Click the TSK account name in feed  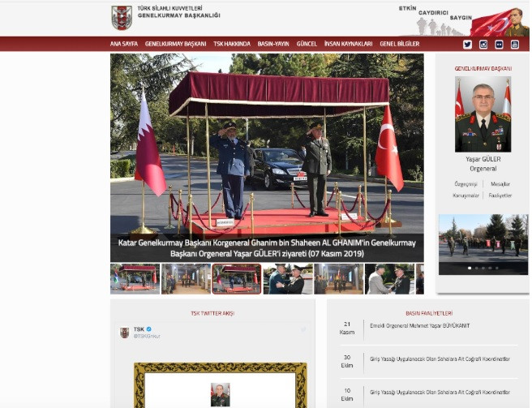click(139, 329)
